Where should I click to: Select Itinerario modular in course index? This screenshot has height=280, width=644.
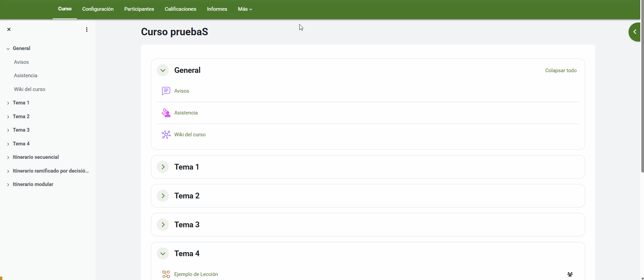[33, 184]
